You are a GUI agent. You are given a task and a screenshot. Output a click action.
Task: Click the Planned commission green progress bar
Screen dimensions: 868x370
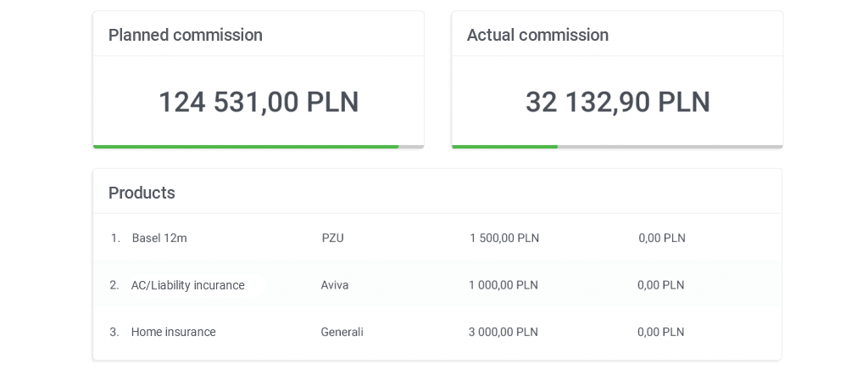coord(246,147)
